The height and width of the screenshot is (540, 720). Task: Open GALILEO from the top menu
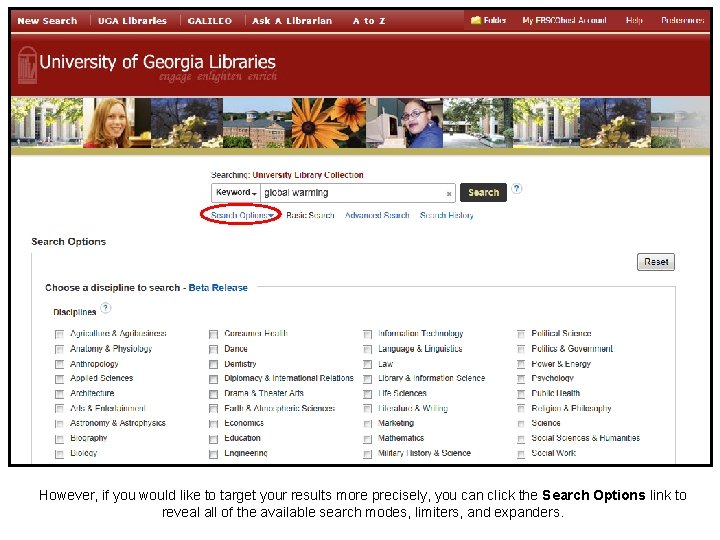[210, 21]
